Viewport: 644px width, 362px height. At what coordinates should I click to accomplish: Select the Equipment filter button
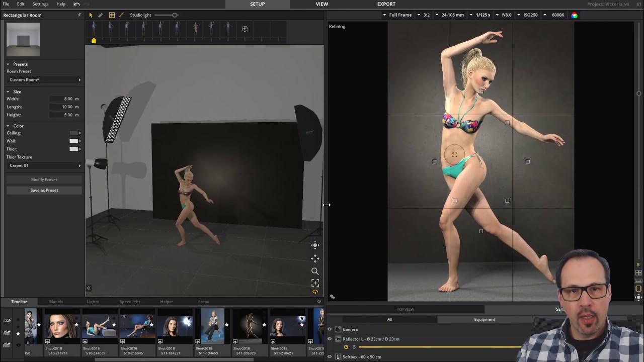coord(485,319)
